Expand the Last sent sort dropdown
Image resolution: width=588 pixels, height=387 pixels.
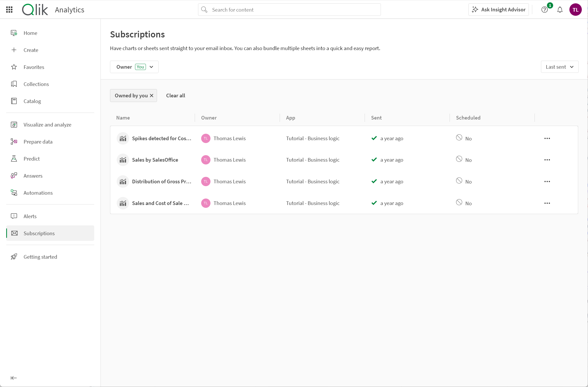[x=560, y=67]
